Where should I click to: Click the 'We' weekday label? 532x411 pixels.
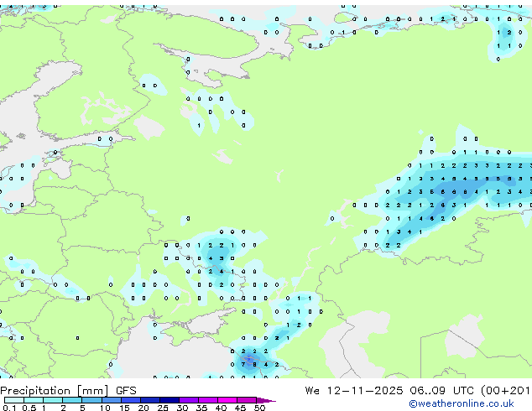312,391
